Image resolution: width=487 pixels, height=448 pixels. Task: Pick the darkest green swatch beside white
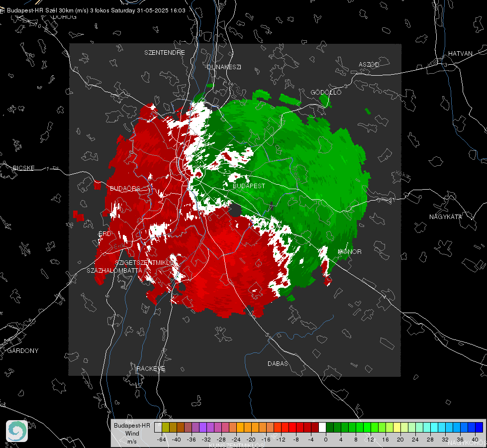point(330,427)
